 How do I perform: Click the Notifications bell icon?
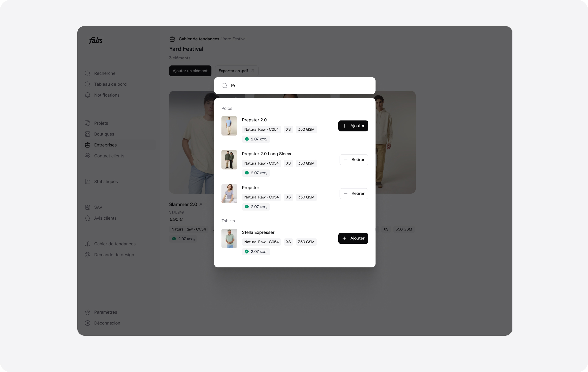[x=88, y=95]
